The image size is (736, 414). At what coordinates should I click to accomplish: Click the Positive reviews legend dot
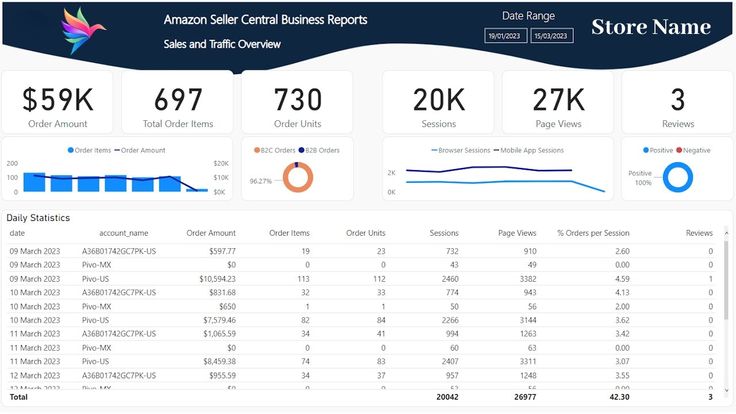[x=646, y=150]
